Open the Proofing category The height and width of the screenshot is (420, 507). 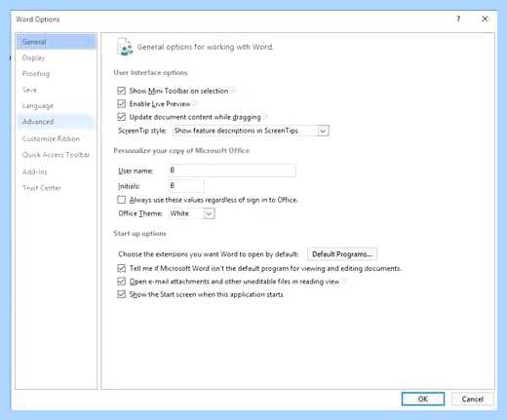click(57, 74)
